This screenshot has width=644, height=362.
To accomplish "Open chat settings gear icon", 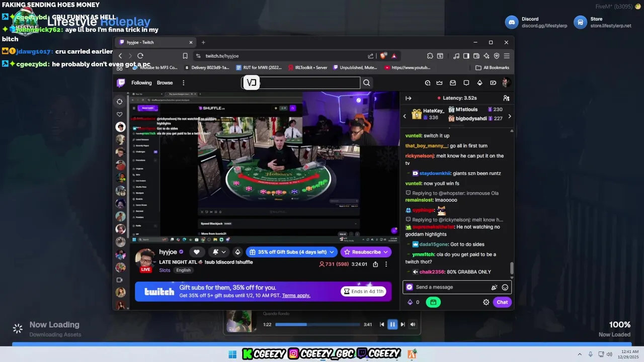I will pos(486,302).
